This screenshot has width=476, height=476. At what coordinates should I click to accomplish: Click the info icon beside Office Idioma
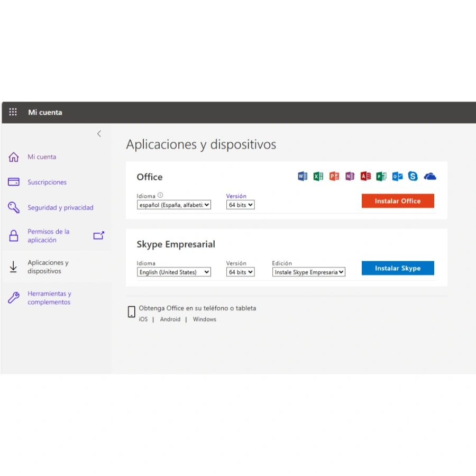(160, 195)
